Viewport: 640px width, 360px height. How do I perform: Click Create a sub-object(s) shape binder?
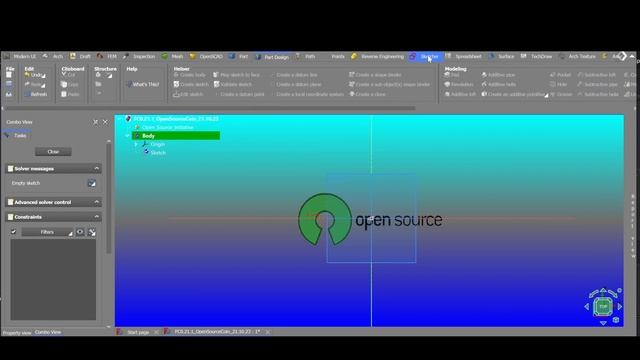[389, 84]
